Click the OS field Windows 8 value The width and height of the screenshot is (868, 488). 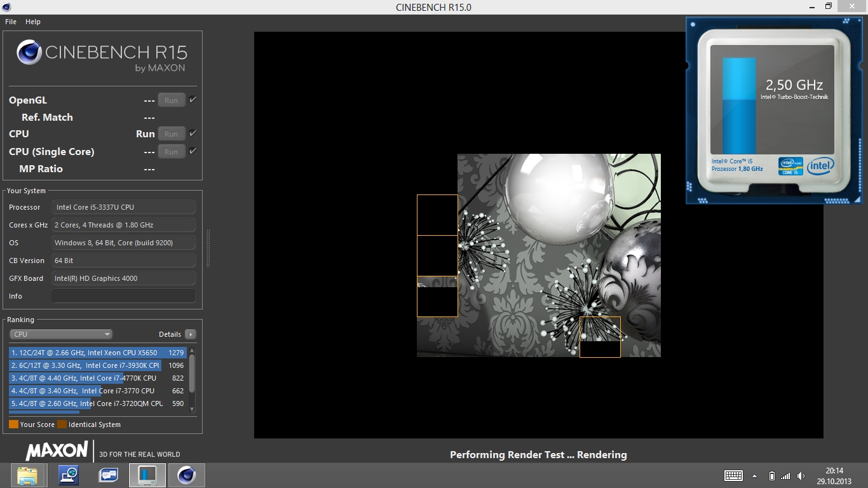[x=123, y=243]
